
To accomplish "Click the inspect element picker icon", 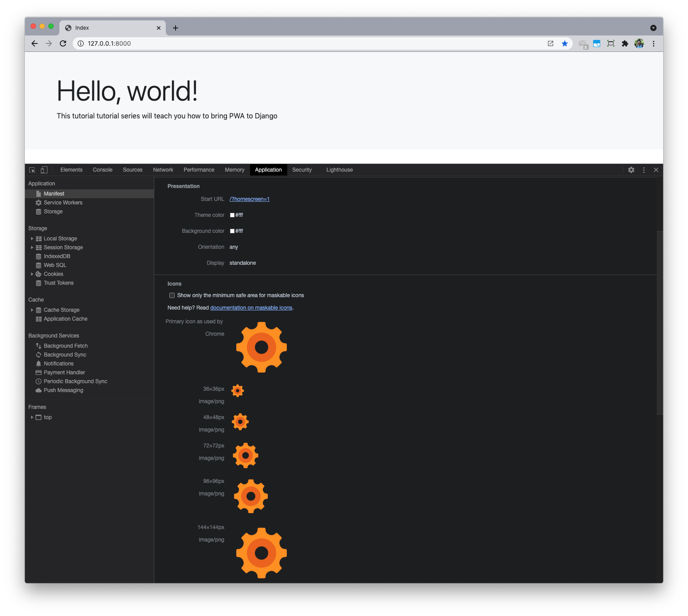I will point(32,170).
